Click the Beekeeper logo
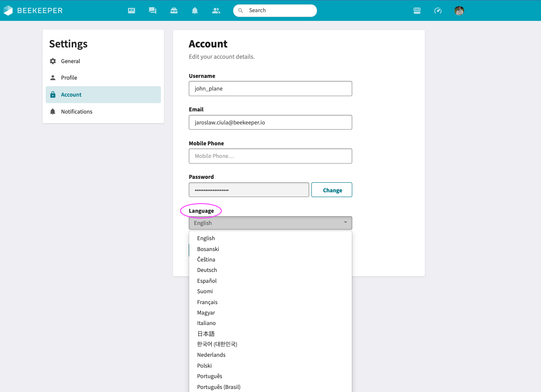Image resolution: width=541 pixels, height=392 pixels. pos(33,10)
